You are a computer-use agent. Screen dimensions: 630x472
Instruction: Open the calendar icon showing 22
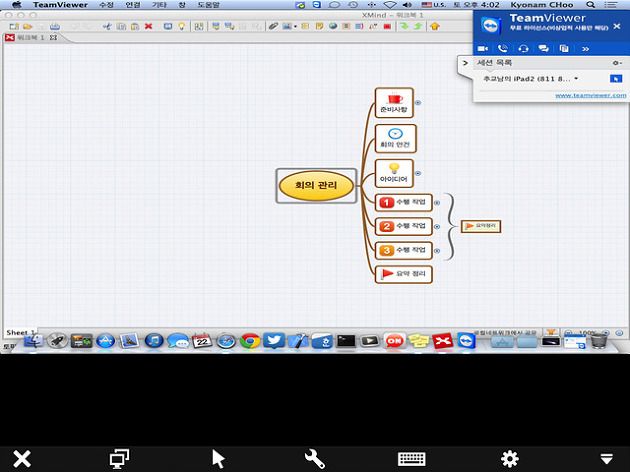[x=202, y=341]
